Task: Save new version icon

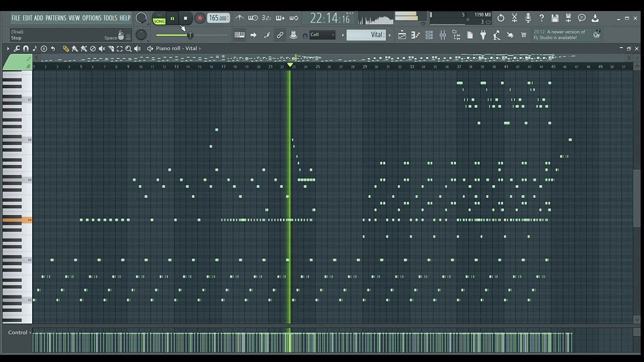Action: (569, 18)
